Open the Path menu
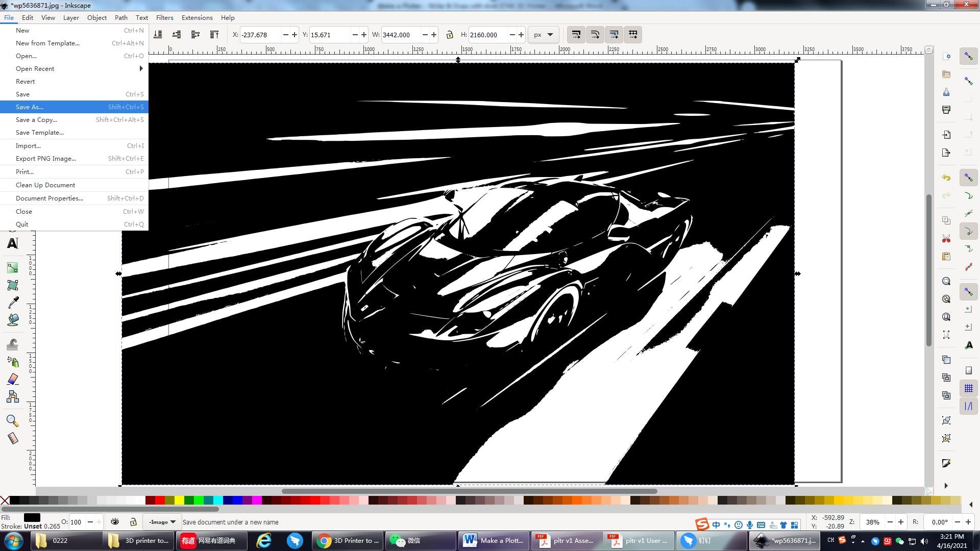 tap(121, 17)
